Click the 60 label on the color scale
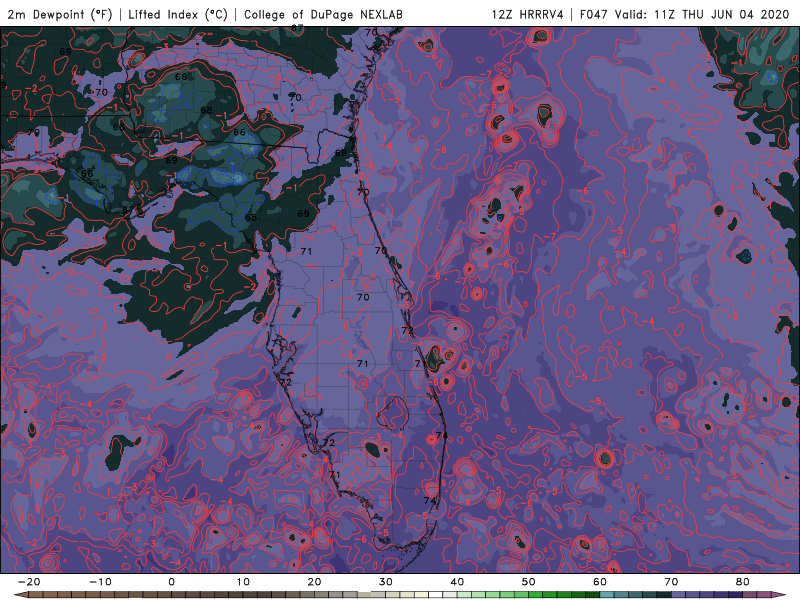The width and height of the screenshot is (800, 600). pyautogui.click(x=600, y=582)
